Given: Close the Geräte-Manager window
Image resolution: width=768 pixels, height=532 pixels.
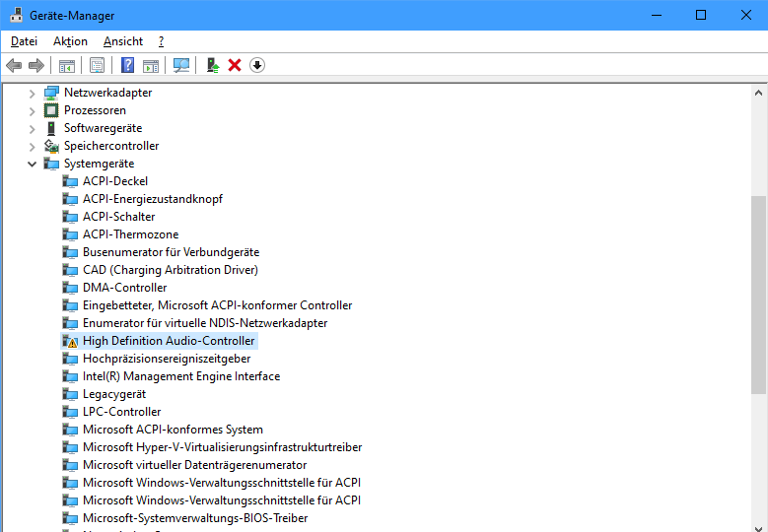Looking at the screenshot, I should tap(746, 15).
